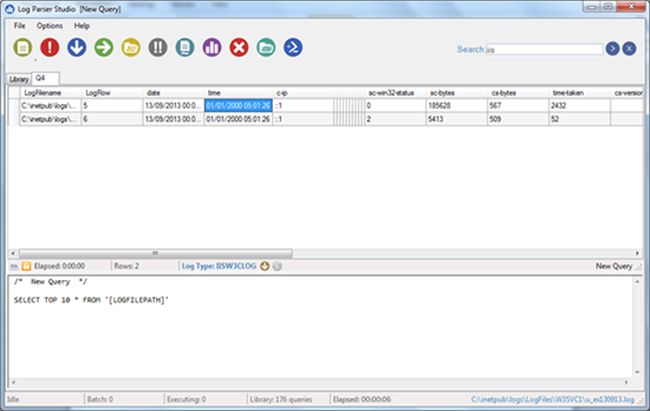Open the File menu

[19, 26]
